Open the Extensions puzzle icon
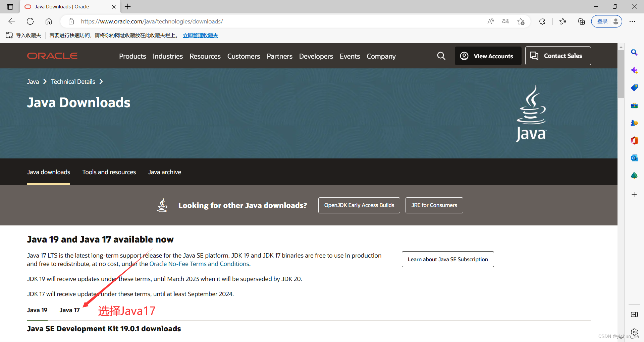 [542, 21]
